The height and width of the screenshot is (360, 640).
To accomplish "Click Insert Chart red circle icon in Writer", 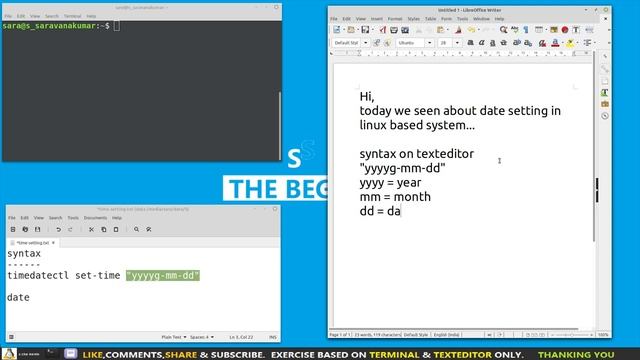I will coord(565,30).
